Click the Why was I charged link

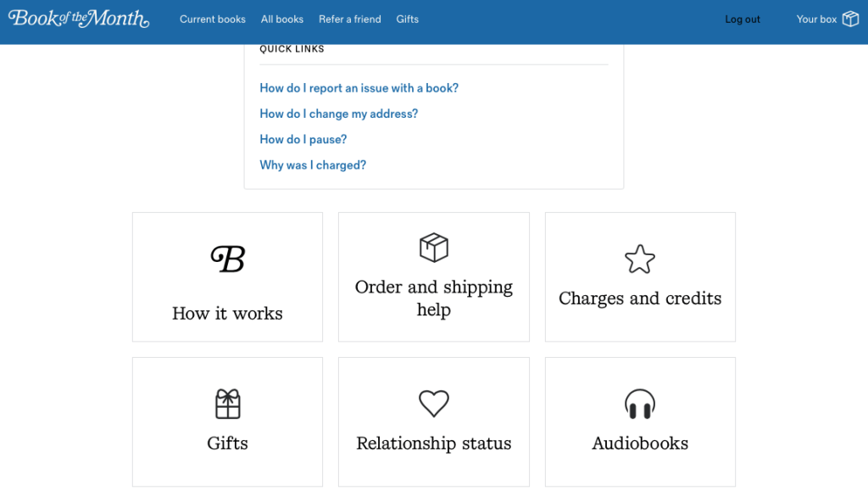click(x=313, y=164)
